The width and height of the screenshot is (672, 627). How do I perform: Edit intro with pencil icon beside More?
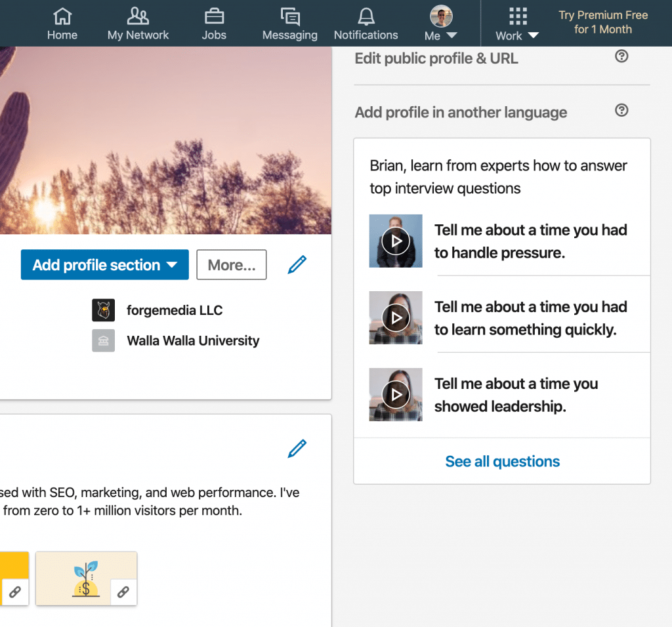(297, 264)
